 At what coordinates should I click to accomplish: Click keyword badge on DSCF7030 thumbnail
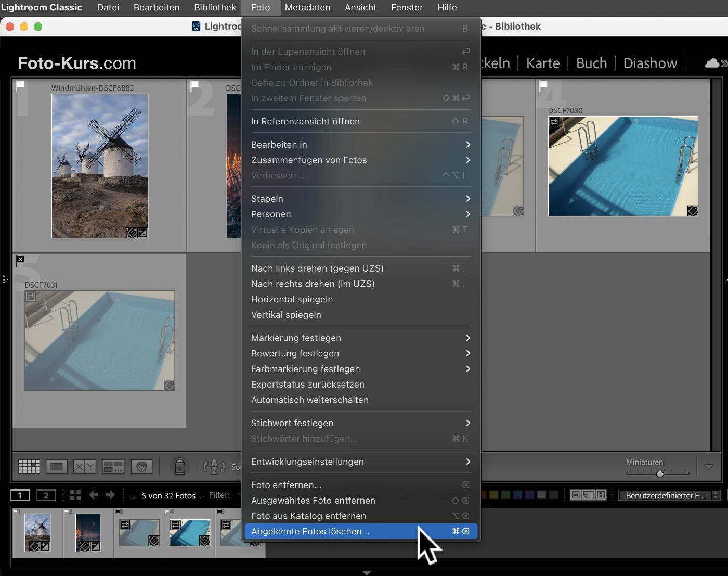[692, 210]
